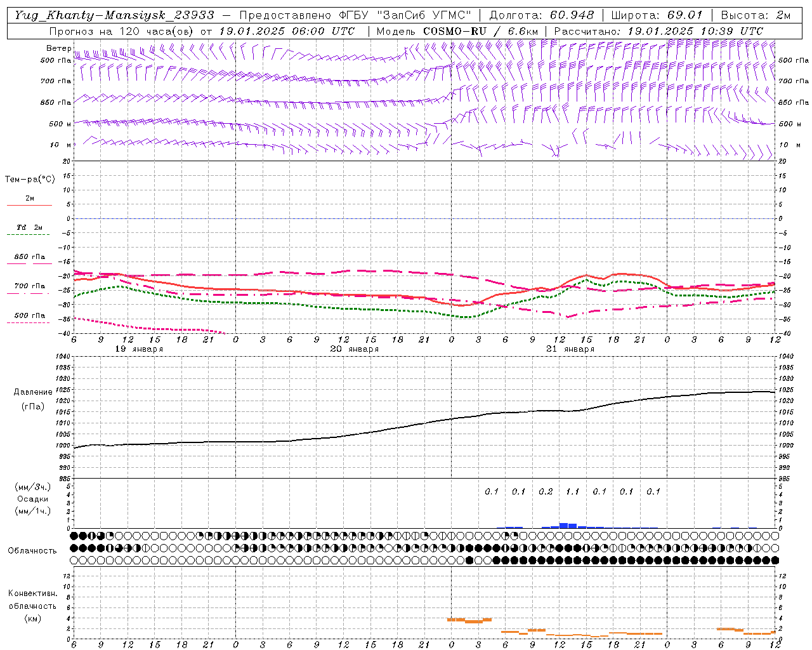Screen dimensions: 812x650
Task: Click the 'Td 2м' dew point legend entry
Action: point(29,227)
